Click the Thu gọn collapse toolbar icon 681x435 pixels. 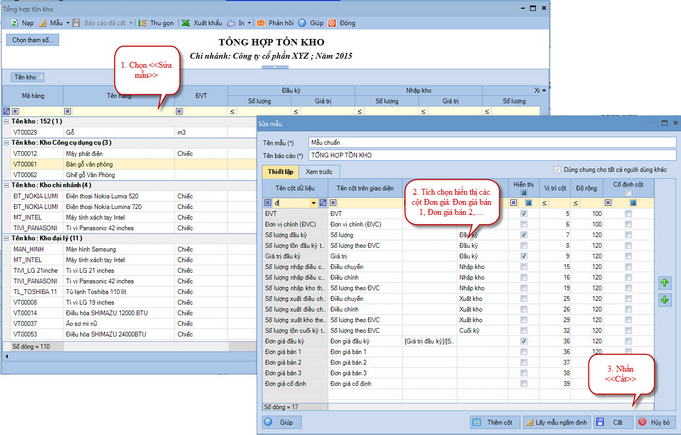(142, 23)
